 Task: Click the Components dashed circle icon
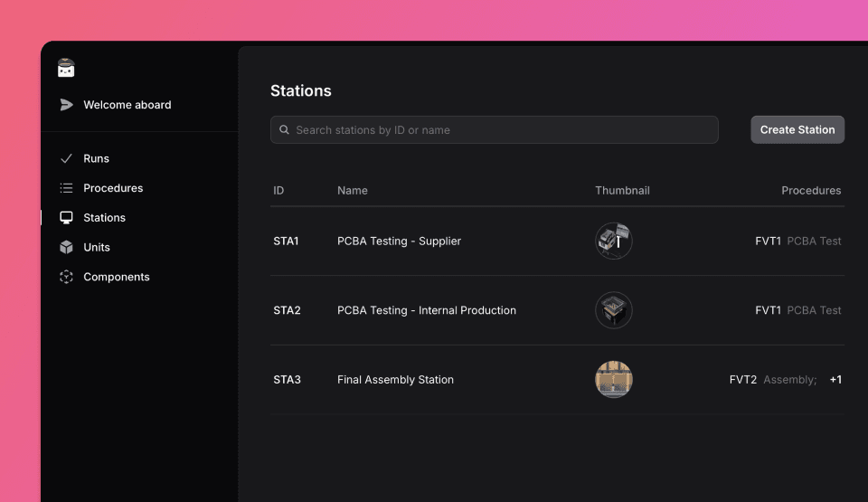pyautogui.click(x=66, y=277)
